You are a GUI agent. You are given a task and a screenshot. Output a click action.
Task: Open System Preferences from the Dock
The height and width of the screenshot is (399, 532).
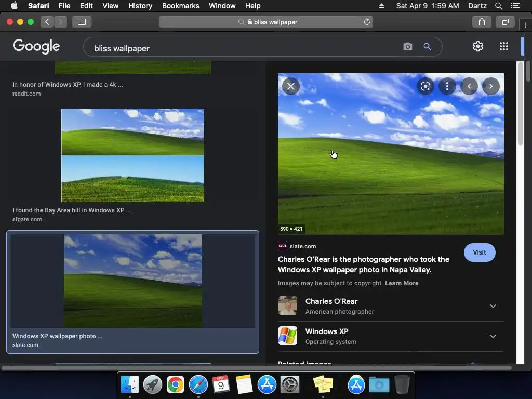coord(290,384)
